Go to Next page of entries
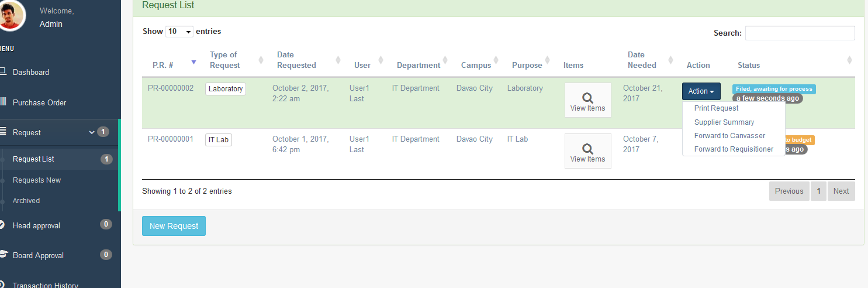This screenshot has height=288, width=868. tap(841, 191)
